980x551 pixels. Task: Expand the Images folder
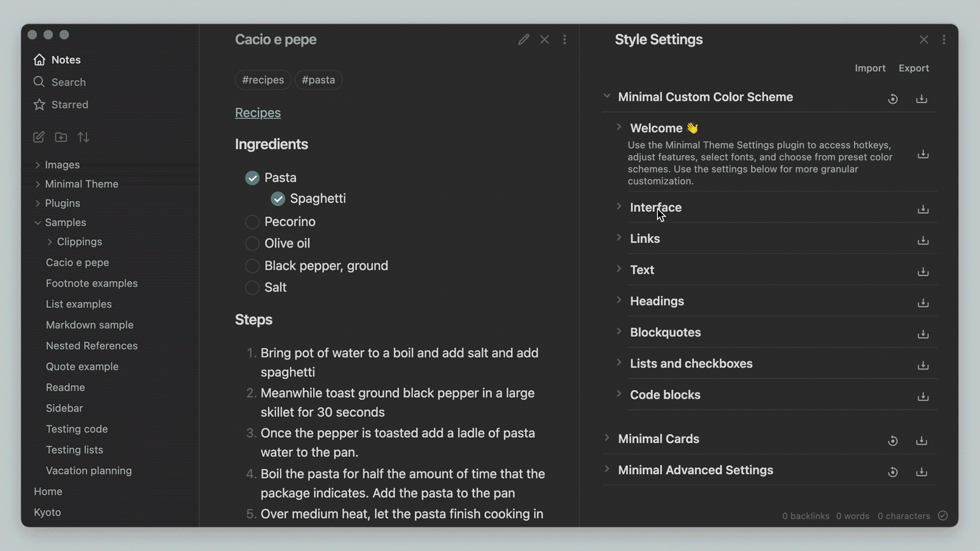[38, 165]
